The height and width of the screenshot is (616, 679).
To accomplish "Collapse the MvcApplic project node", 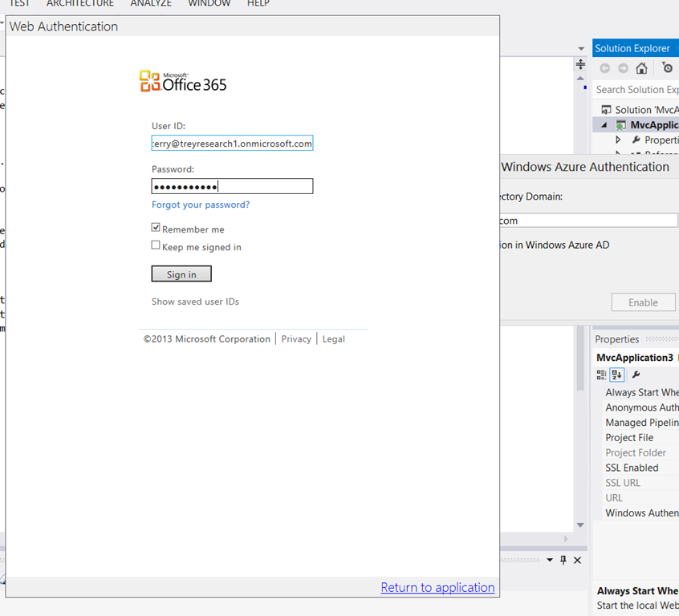I will [x=604, y=125].
